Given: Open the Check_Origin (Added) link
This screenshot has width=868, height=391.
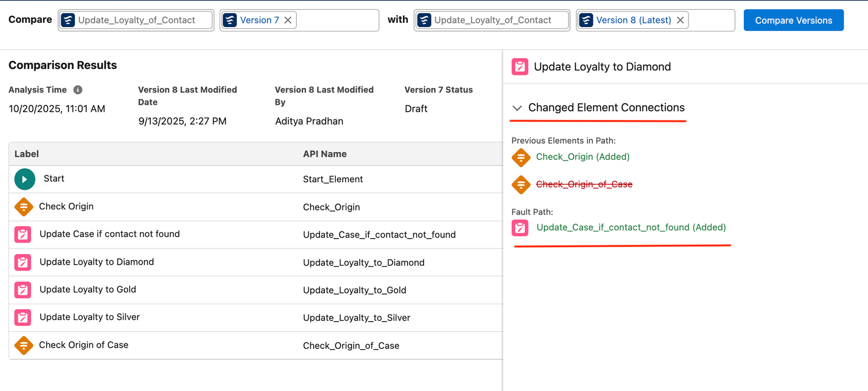Looking at the screenshot, I should (583, 157).
